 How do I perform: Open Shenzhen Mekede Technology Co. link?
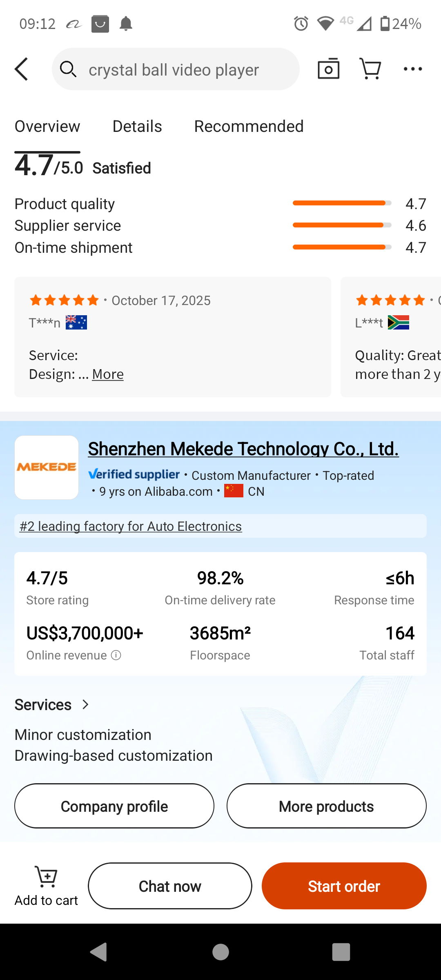coord(243,449)
